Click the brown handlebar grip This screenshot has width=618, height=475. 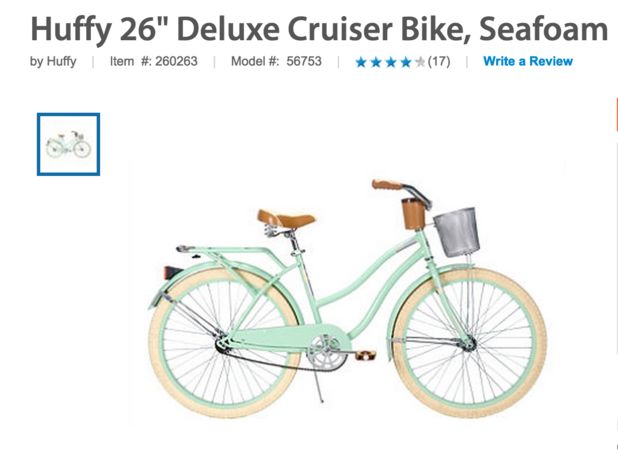387,185
